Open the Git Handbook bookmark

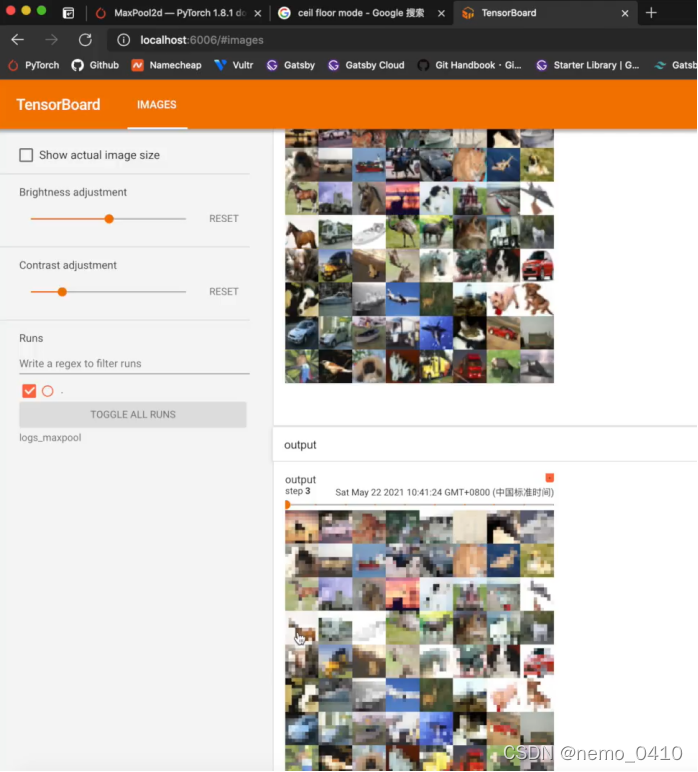coord(470,65)
